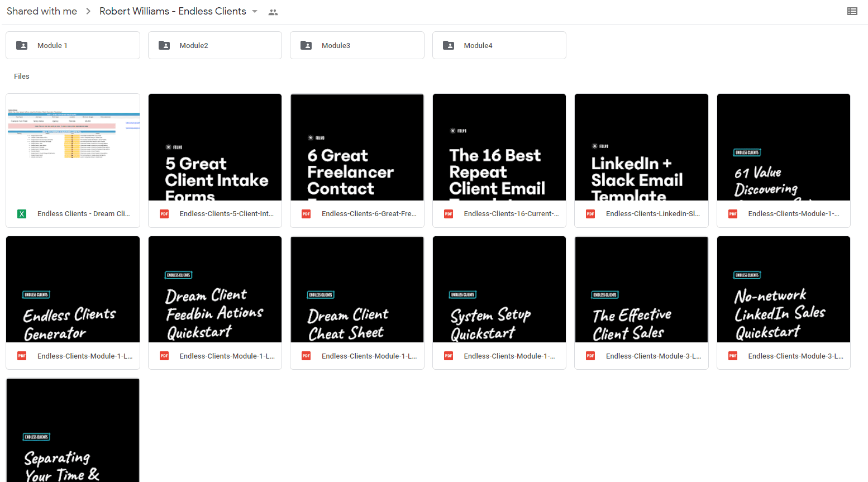
Task: Open the No-network LinkedIn Sales Quickstart thumbnail
Action: point(784,289)
